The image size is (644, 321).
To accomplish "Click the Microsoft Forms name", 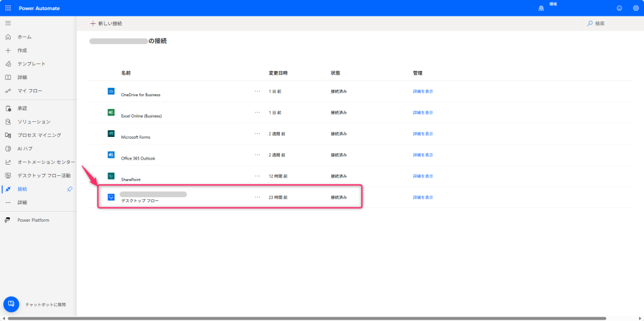I will point(136,138).
